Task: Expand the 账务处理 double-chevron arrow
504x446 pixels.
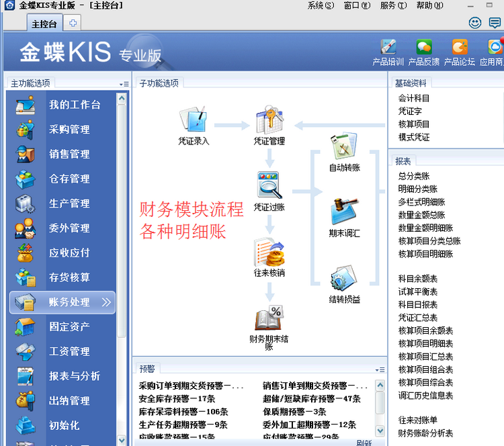Action: (106, 302)
